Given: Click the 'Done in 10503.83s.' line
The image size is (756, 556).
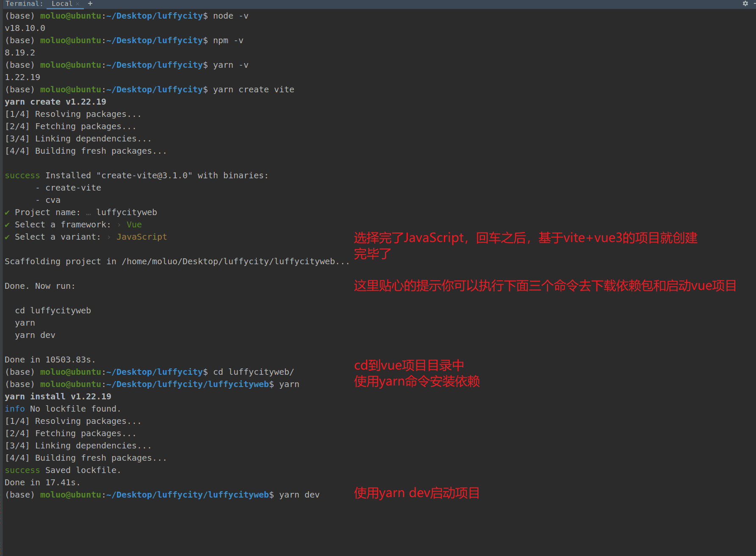Looking at the screenshot, I should point(50,360).
